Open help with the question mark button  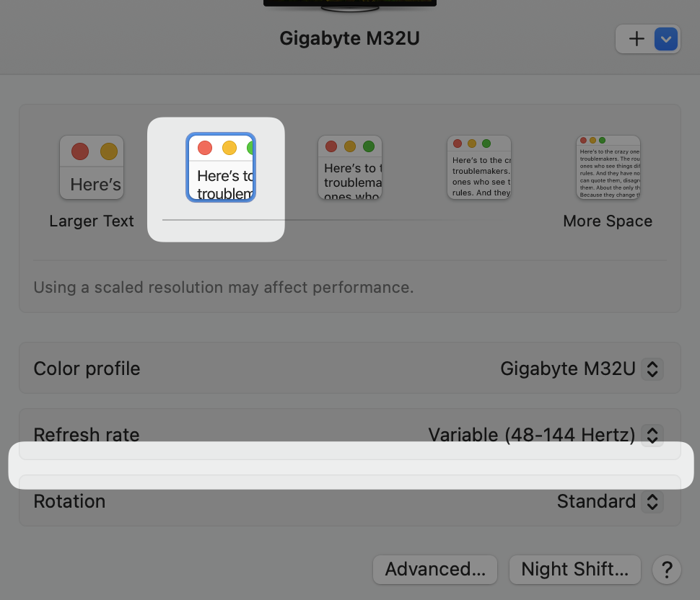pyautogui.click(x=667, y=570)
